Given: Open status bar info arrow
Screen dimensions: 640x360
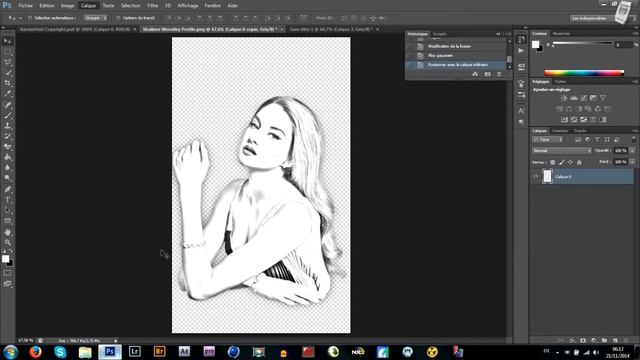Looking at the screenshot, I should click(x=116, y=340).
